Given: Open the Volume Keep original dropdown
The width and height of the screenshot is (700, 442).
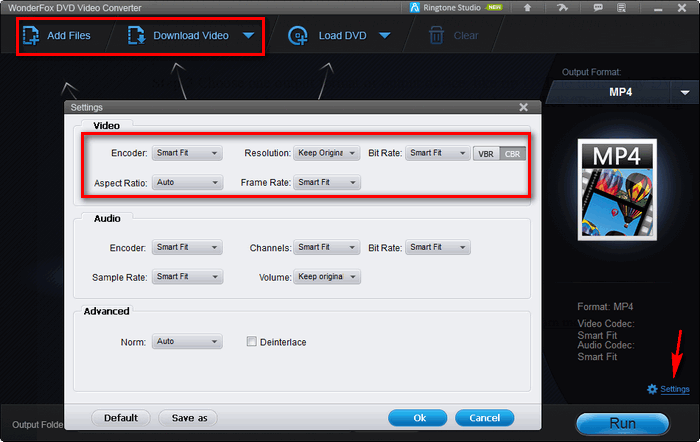Looking at the screenshot, I should point(327,277).
